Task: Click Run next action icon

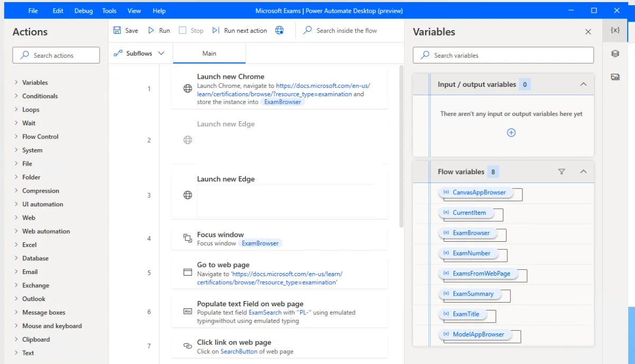Action: click(x=216, y=31)
